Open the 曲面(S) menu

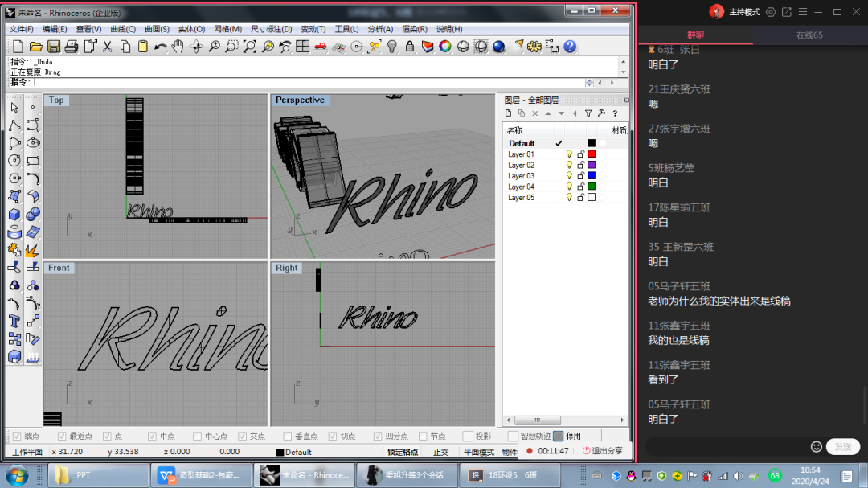coord(157,29)
